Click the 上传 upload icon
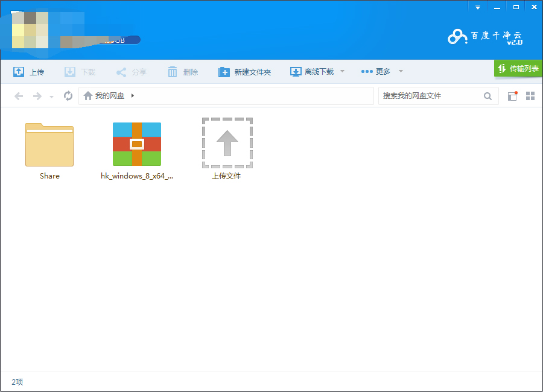 point(18,72)
